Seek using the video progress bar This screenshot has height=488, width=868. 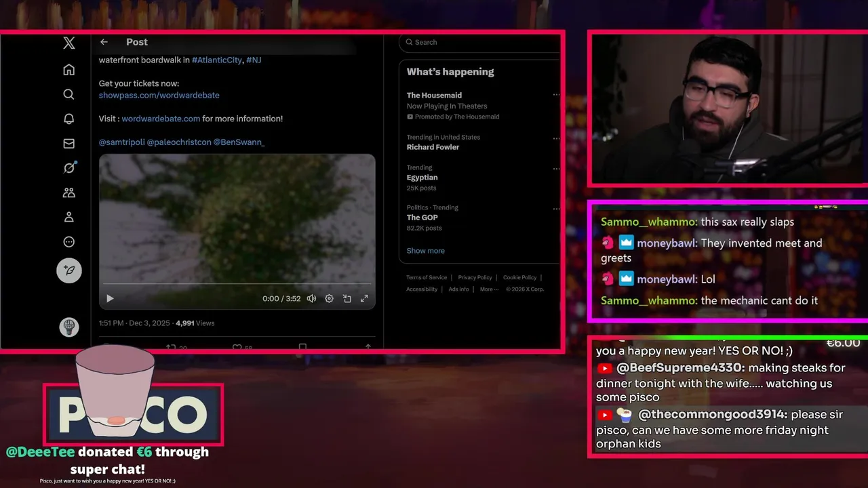(237, 284)
